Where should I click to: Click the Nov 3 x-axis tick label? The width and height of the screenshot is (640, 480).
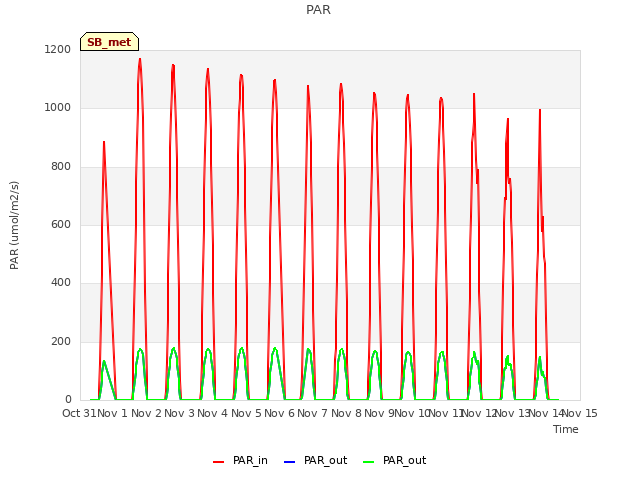tap(179, 413)
